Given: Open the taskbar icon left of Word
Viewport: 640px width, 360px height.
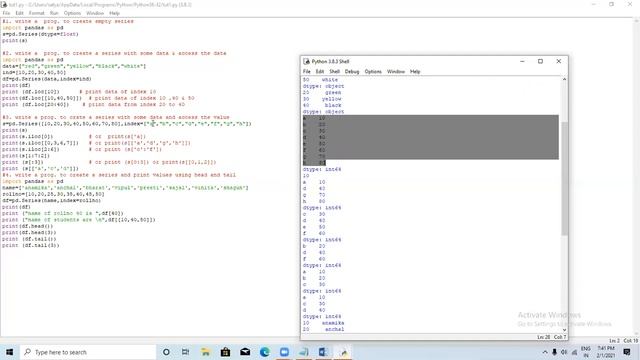Looking at the screenshot, I should point(304,352).
